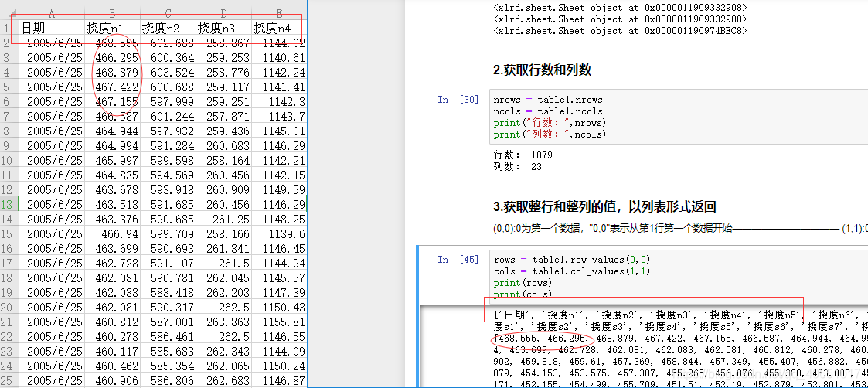Click spreadsheet cell with value 257.871
The image size is (868, 388).
click(223, 116)
